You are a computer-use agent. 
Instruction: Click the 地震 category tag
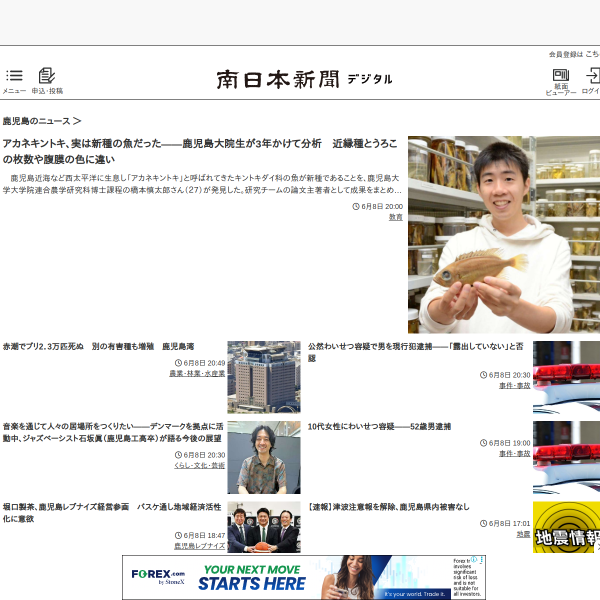coord(523,534)
